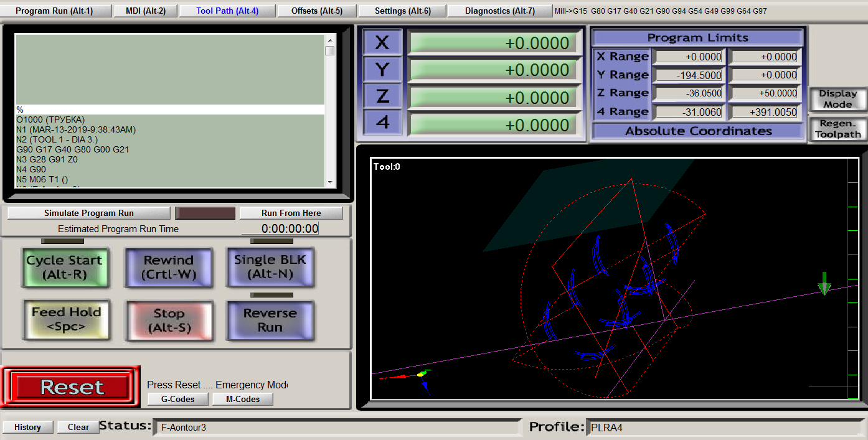Open the Program Run tab
Viewport: 868px width, 440px height.
point(54,11)
